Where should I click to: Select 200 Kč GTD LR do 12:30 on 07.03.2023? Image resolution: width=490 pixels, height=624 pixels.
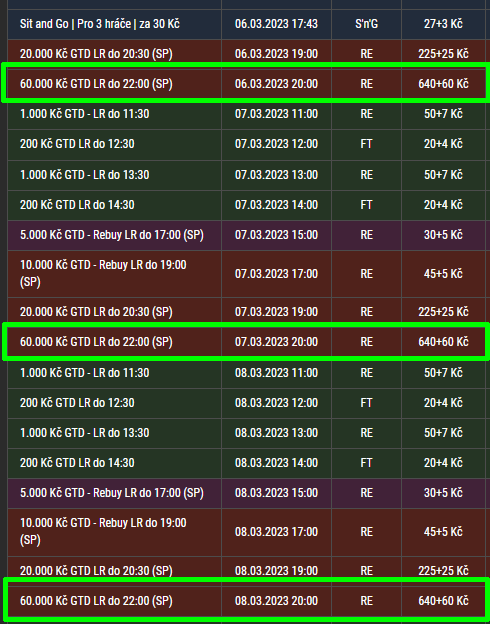click(247, 144)
